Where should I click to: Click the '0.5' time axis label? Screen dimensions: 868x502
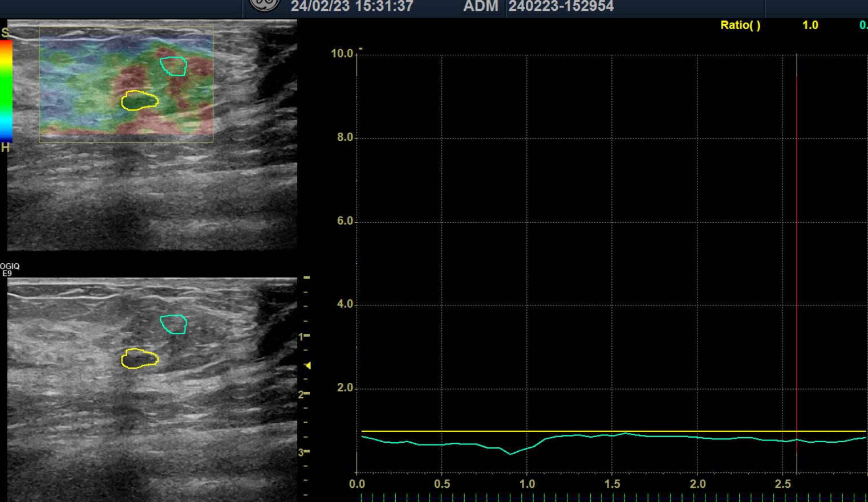pyautogui.click(x=442, y=484)
